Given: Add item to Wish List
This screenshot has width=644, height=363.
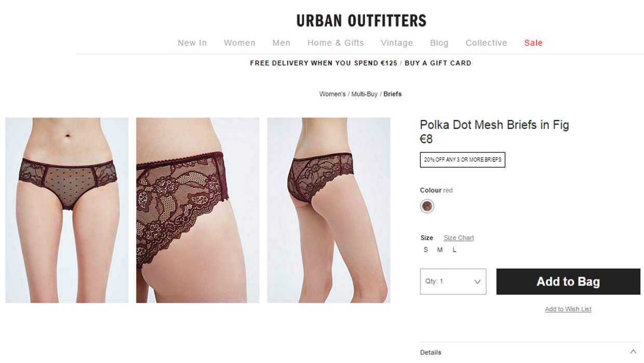Looking at the screenshot, I should pyautogui.click(x=568, y=309).
